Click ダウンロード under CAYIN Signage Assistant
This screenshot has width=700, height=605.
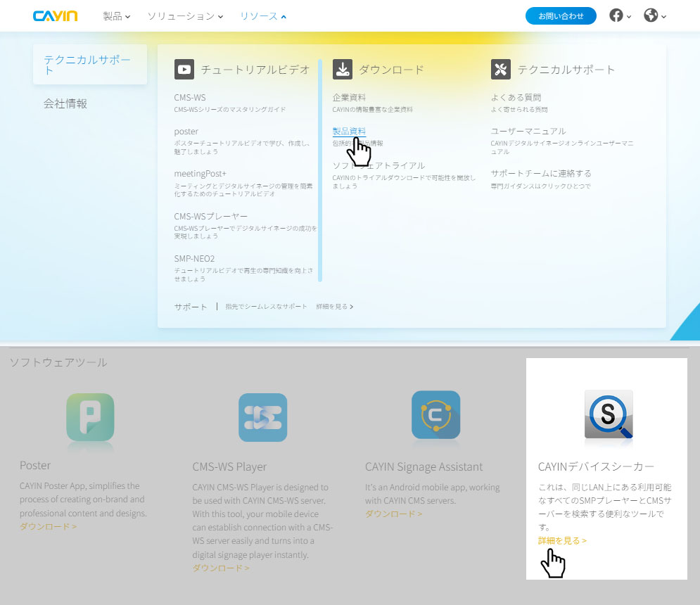pyautogui.click(x=394, y=514)
